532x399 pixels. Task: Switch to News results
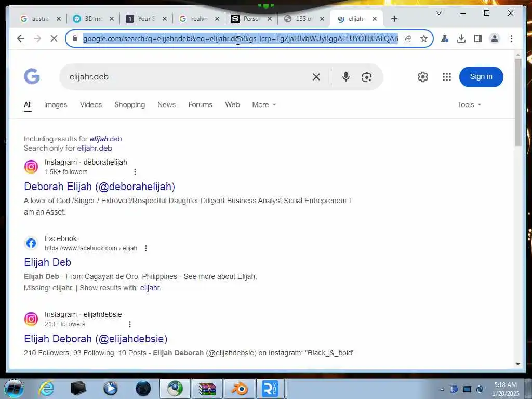point(167,105)
